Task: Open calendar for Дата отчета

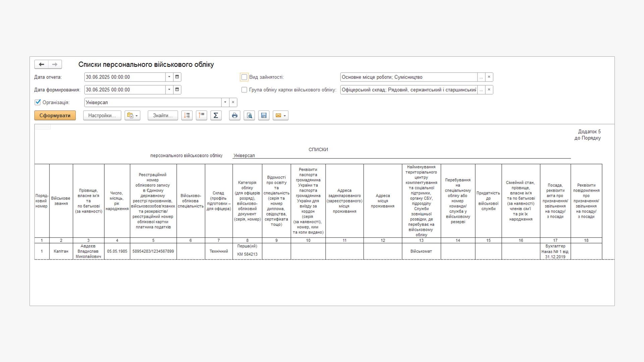Action: point(177,77)
